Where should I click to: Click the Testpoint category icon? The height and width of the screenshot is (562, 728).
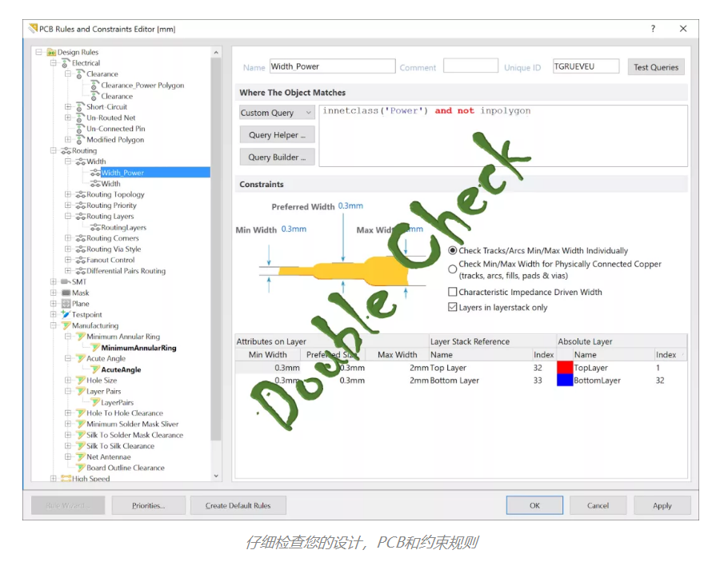pyautogui.click(x=66, y=315)
